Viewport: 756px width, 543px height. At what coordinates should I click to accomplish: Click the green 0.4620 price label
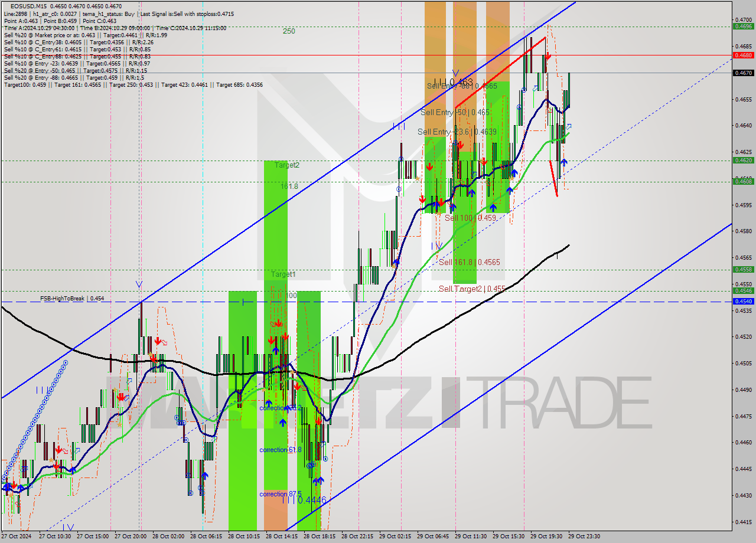pyautogui.click(x=743, y=160)
